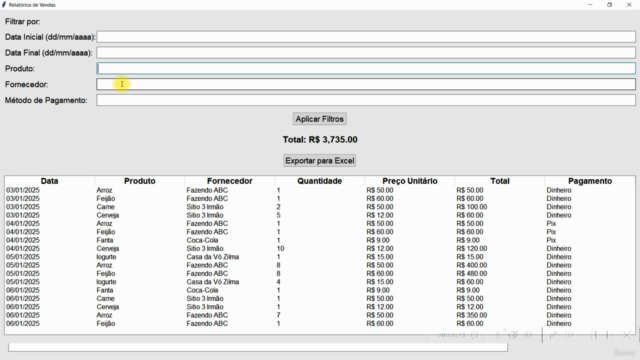Apply filters with Aplicar Filtros button
Image resolution: width=640 pixels, height=360 pixels.
tap(320, 119)
